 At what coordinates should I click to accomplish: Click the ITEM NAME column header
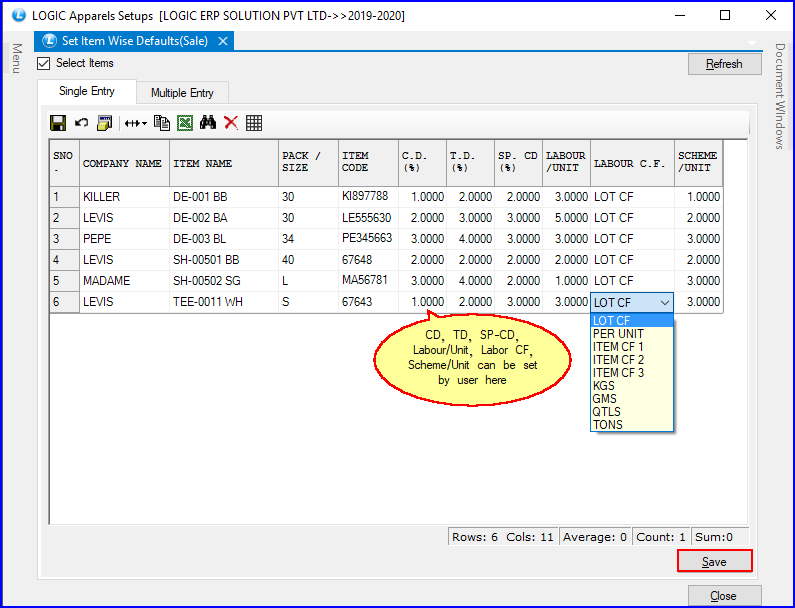(x=224, y=163)
